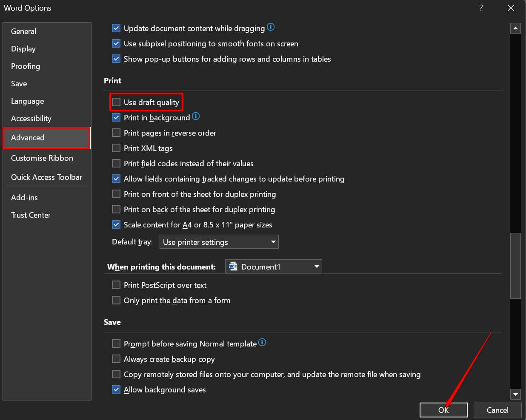The image size is (526, 420).
Task: Open dialog help via the question mark icon
Action: click(x=480, y=8)
